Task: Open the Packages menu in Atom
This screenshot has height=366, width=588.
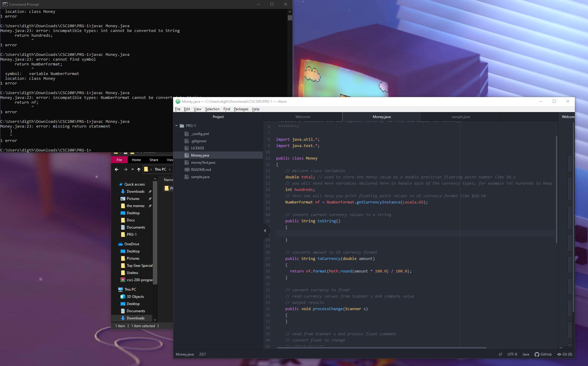Action: point(241,109)
